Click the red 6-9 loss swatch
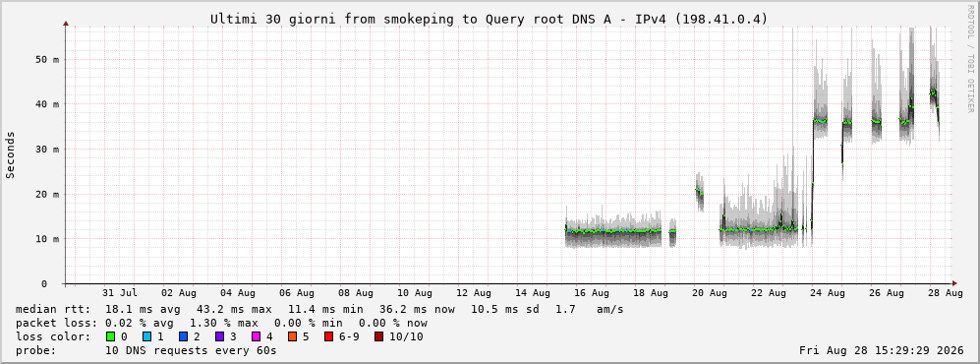This screenshot has width=980, height=364. pos(328,337)
